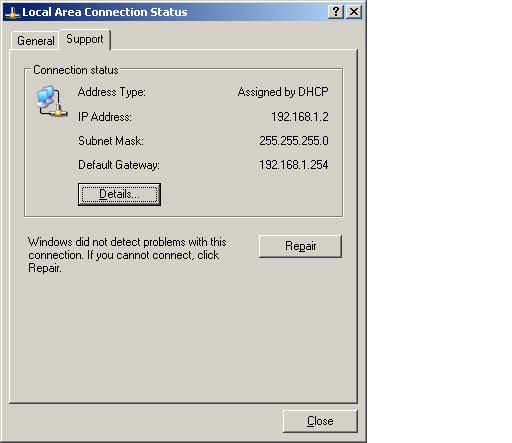Click the IP Address label
The image size is (512, 443).
point(105,117)
